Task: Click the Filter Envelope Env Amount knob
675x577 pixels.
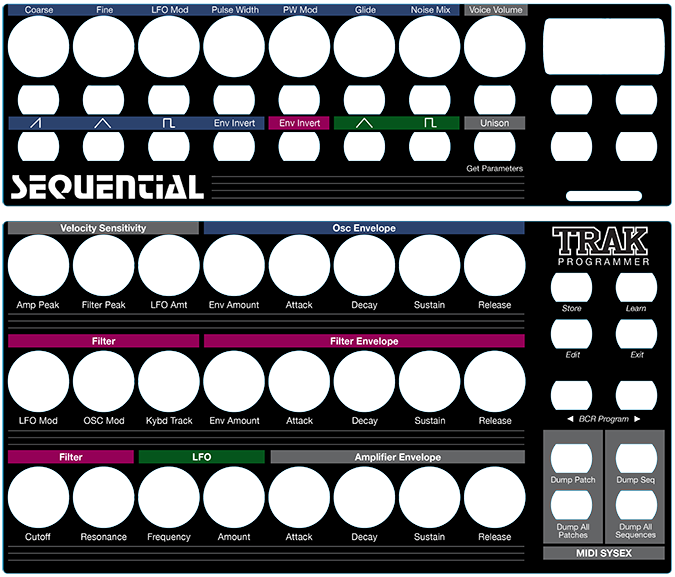Action: coord(234,382)
